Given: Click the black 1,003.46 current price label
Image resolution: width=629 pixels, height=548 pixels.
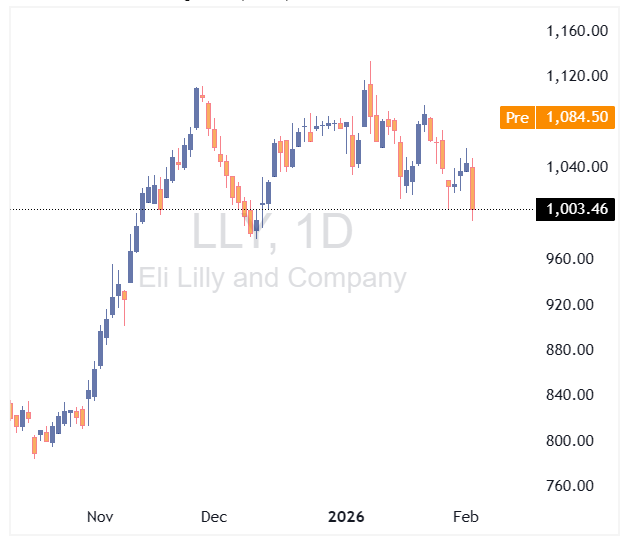Looking at the screenshot, I should coord(576,209).
